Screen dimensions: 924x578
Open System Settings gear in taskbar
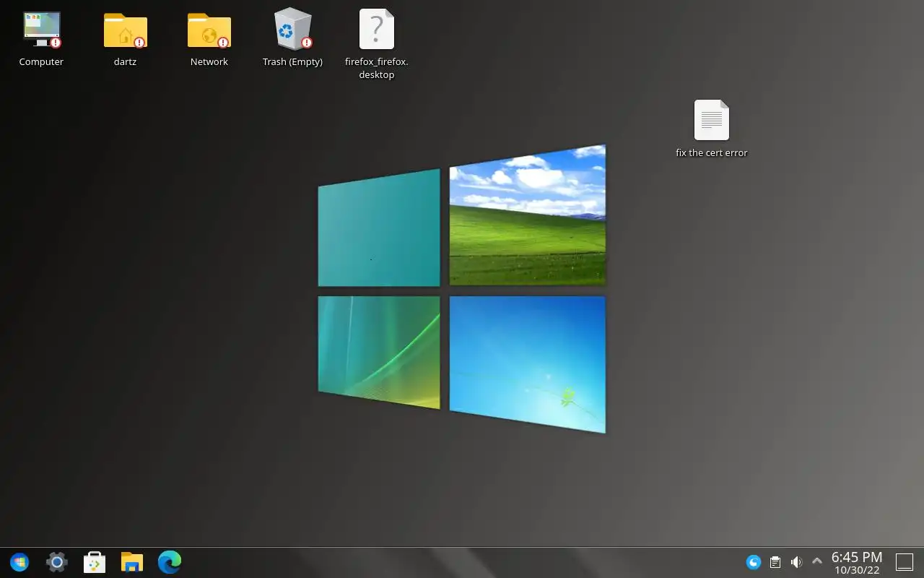tap(57, 562)
